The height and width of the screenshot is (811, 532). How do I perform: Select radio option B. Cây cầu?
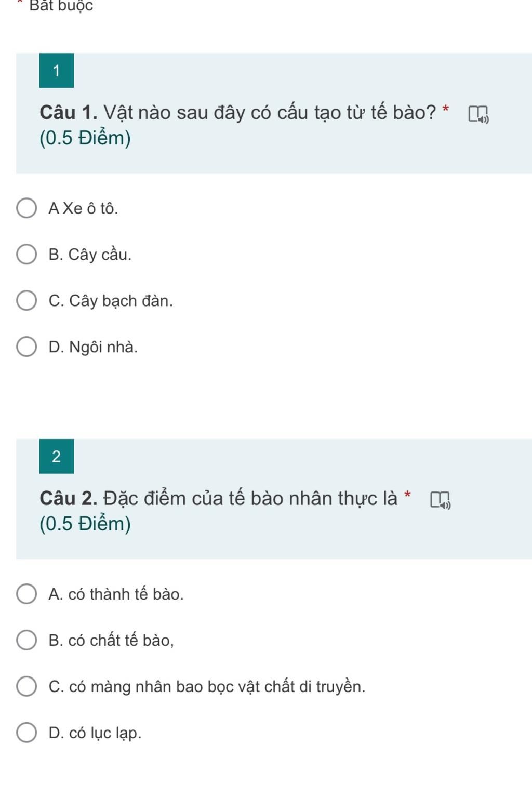point(26,255)
